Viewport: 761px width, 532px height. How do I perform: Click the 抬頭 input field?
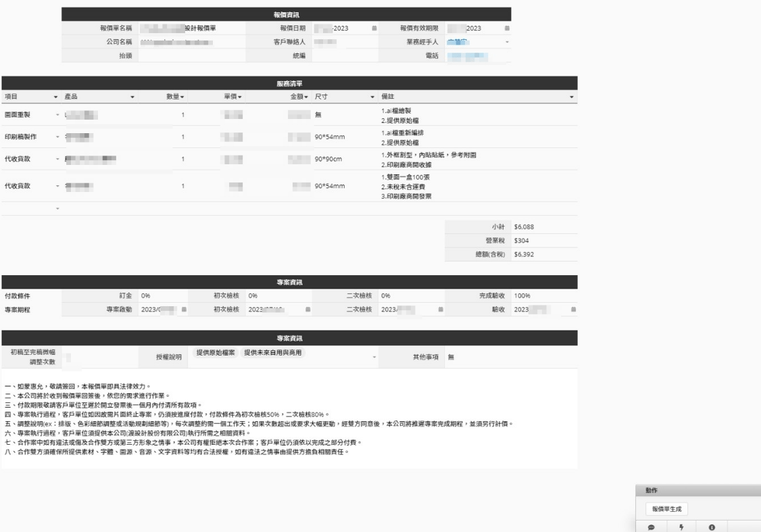tap(192, 56)
